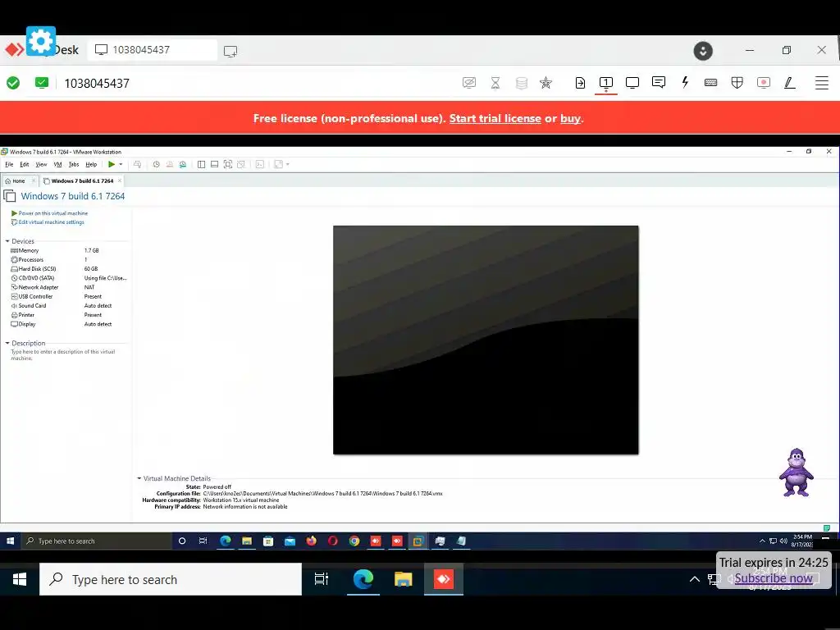Select the Processors device row

(x=69, y=259)
